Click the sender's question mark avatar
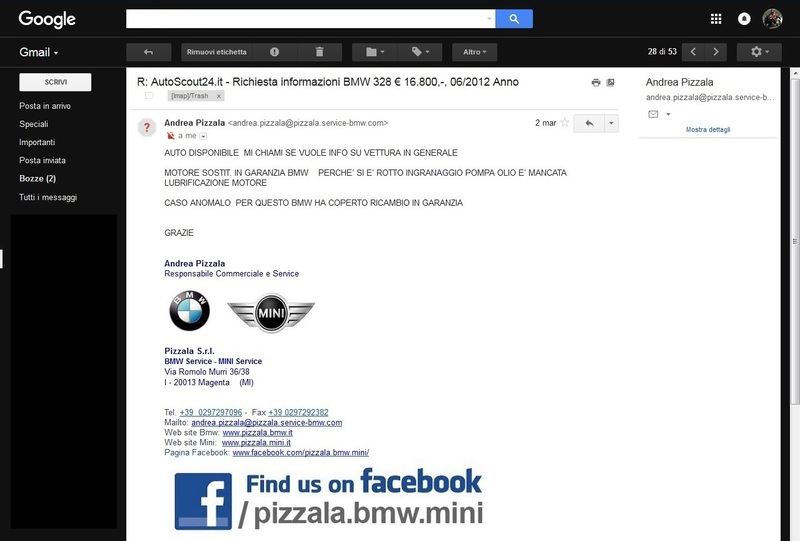 147,128
